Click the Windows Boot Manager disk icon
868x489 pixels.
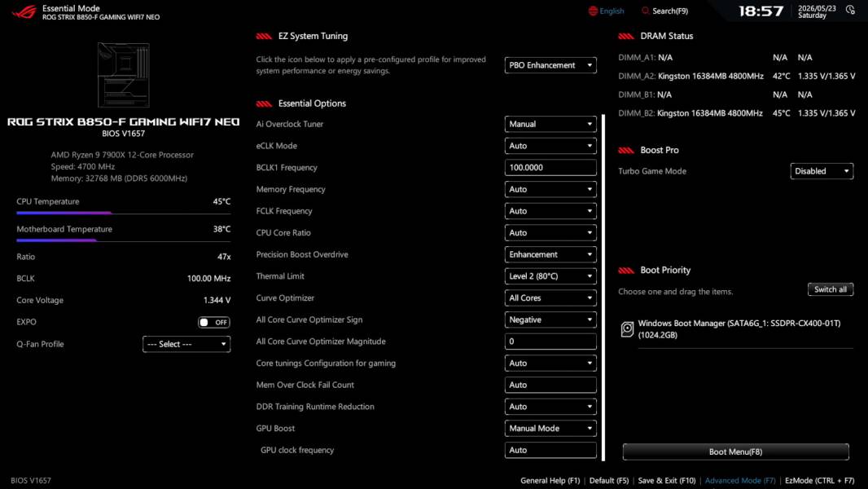tap(627, 329)
